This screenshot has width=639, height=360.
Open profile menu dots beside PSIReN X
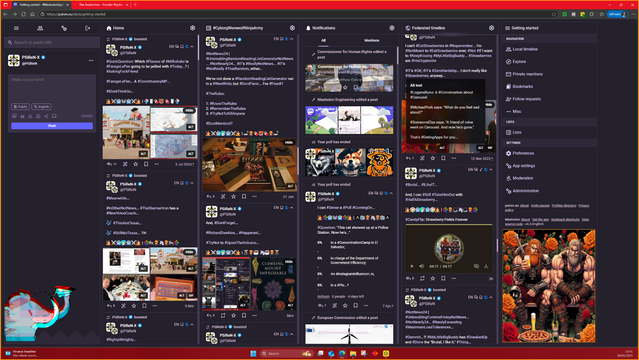point(91,60)
